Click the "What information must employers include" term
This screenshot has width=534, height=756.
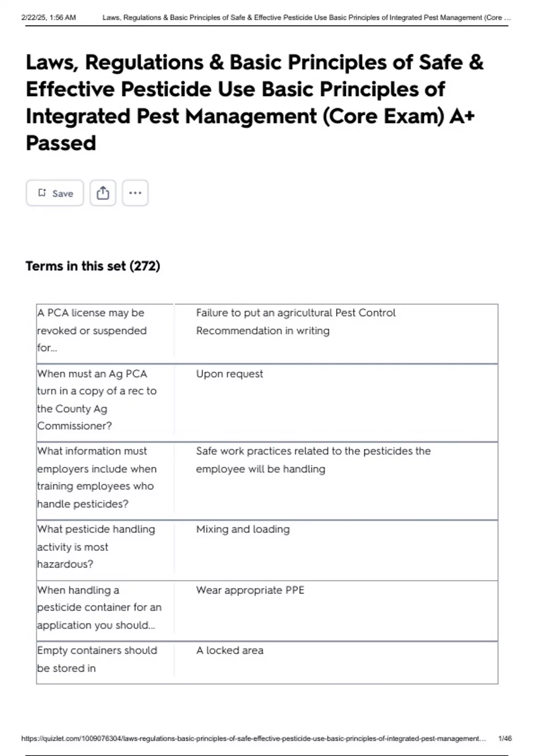tap(97, 477)
